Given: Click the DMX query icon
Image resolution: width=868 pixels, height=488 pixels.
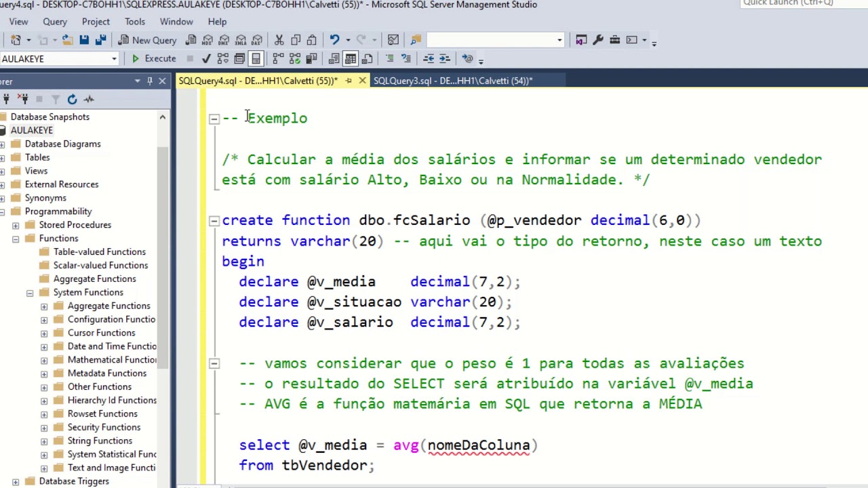Looking at the screenshot, I should pos(224,40).
